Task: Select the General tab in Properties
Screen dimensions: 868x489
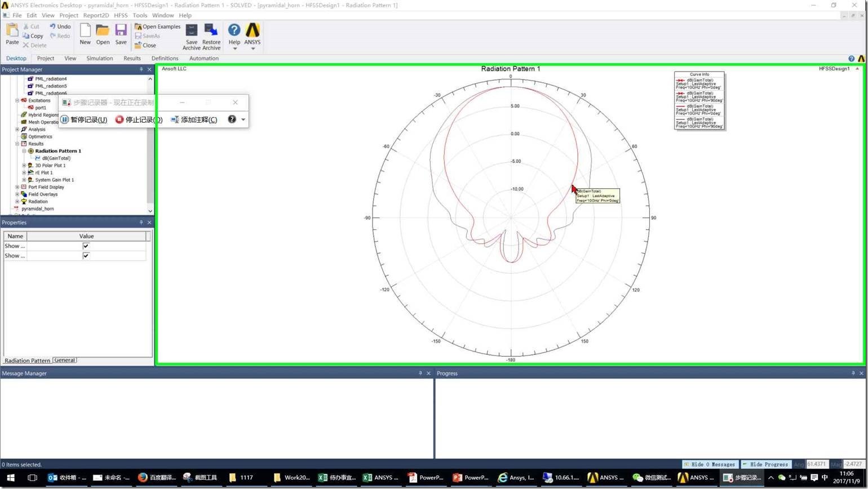Action: (x=65, y=360)
